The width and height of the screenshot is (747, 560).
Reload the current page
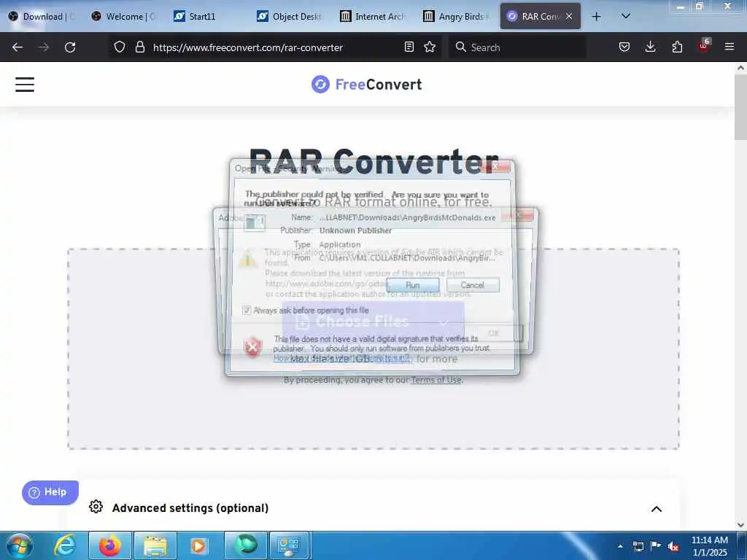70,47
